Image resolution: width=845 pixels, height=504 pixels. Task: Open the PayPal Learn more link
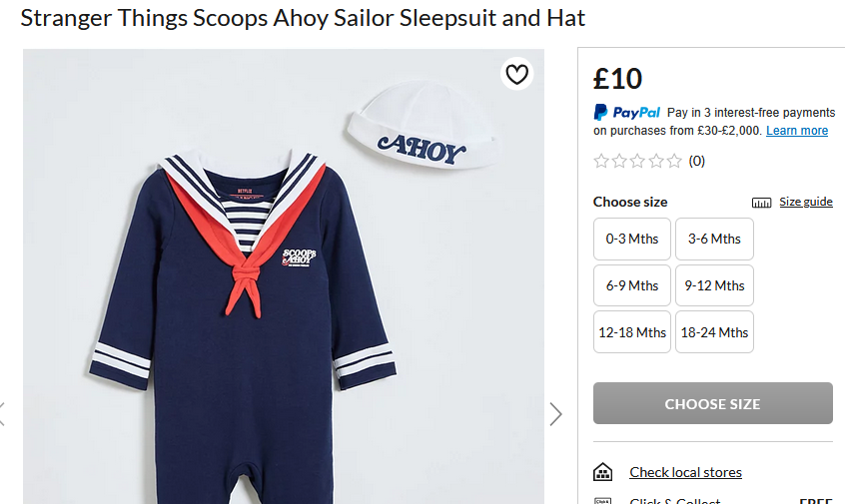click(797, 131)
